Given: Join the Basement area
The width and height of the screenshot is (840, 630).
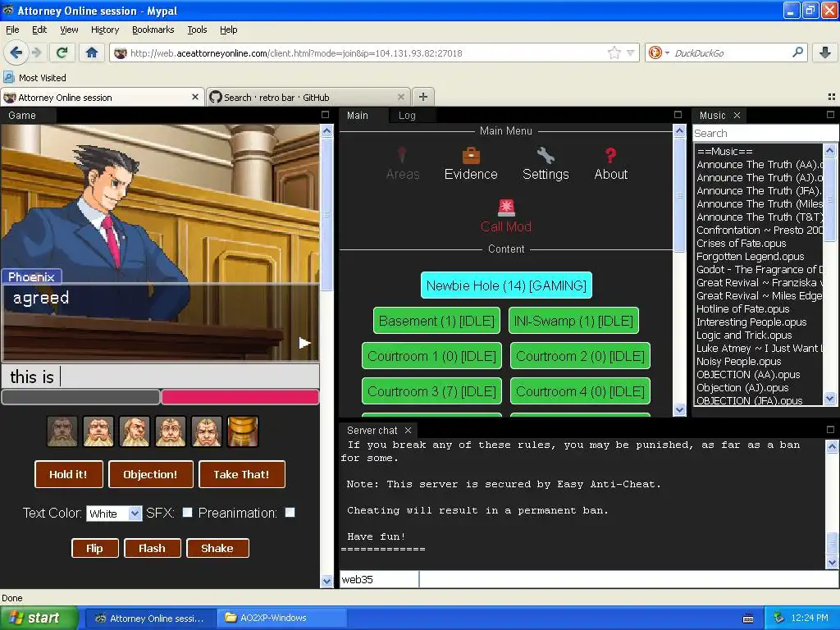Looking at the screenshot, I should pyautogui.click(x=436, y=321).
